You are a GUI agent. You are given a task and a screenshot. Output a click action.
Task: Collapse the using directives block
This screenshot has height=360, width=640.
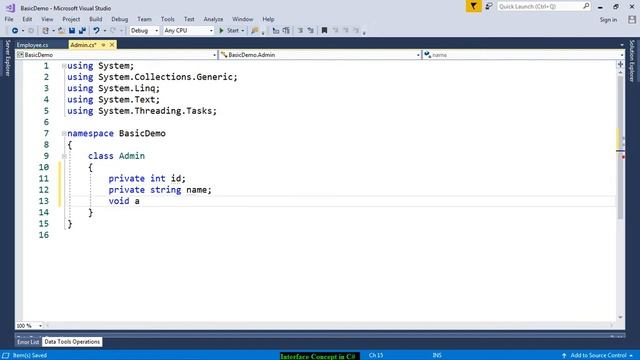pos(64,66)
